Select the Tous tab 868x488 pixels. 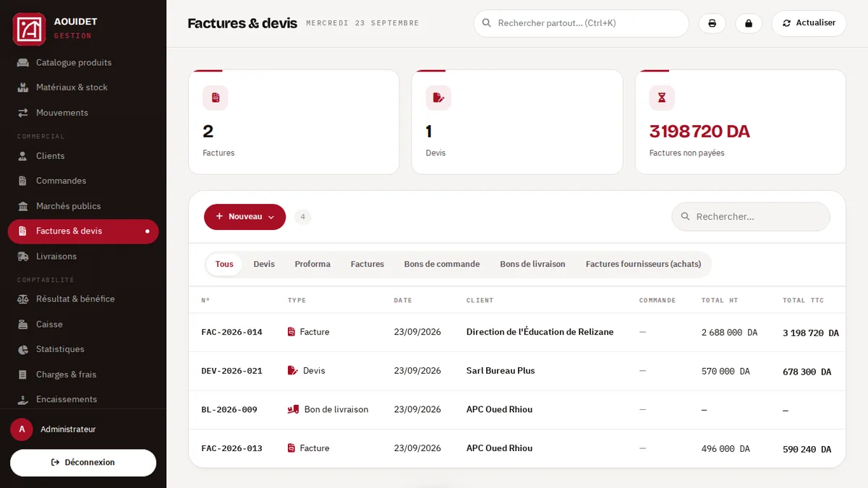coord(224,265)
